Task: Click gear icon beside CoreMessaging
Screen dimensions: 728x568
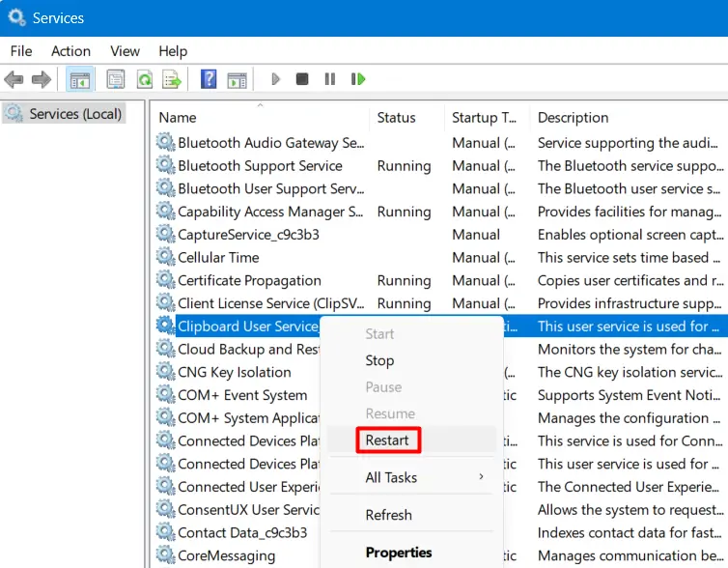Action: tap(165, 555)
